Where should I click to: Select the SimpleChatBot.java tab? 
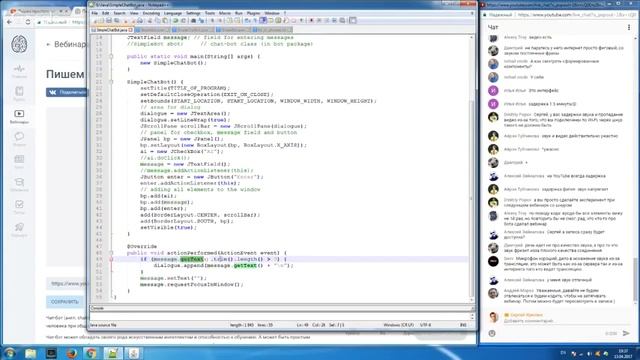[x=111, y=30]
